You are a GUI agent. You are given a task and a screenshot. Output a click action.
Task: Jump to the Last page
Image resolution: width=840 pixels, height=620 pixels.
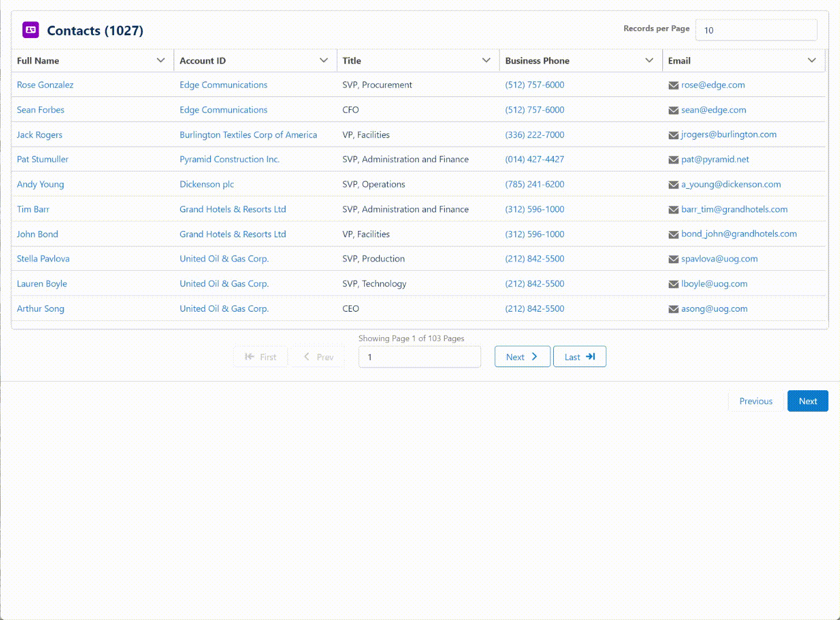(x=579, y=357)
